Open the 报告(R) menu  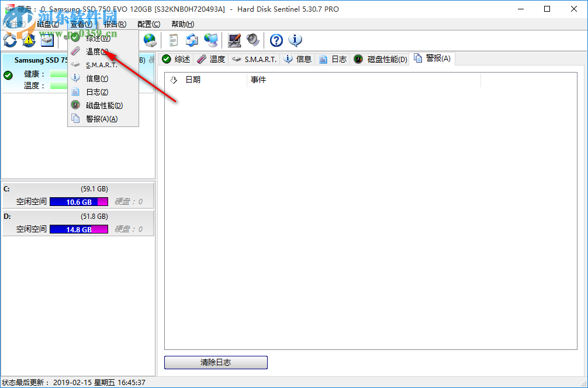[115, 24]
